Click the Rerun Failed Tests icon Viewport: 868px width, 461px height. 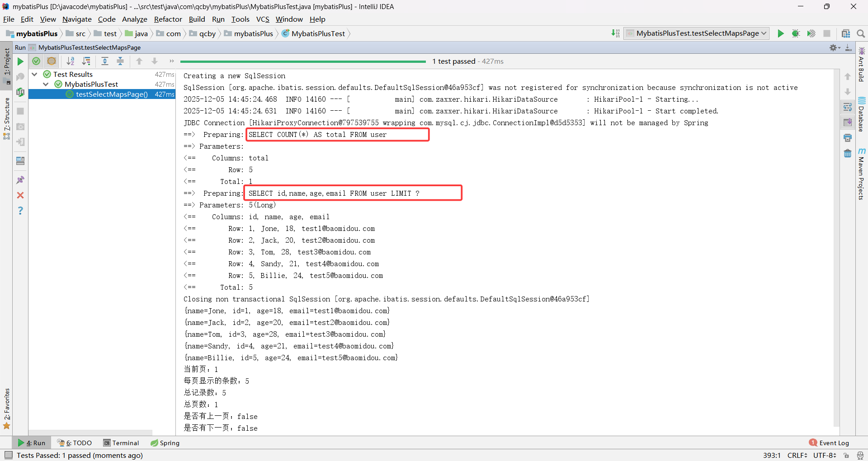[x=20, y=77]
